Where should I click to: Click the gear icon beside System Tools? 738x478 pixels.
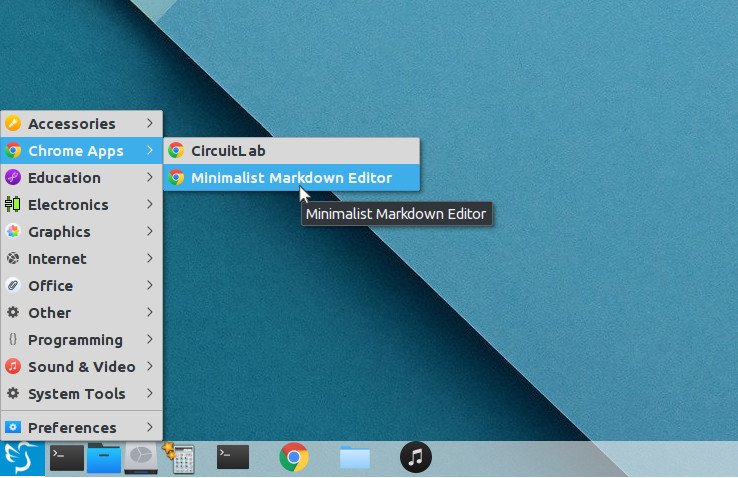13,393
